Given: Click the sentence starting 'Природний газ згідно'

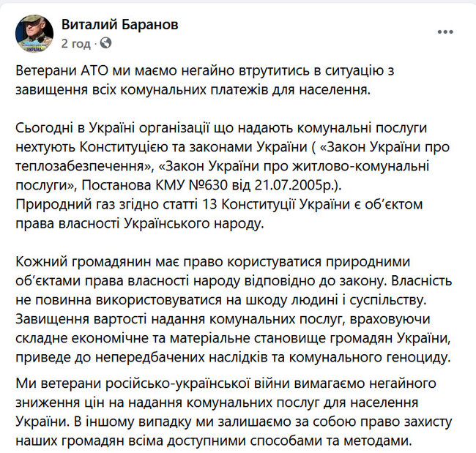Looking at the screenshot, I should [x=219, y=214].
